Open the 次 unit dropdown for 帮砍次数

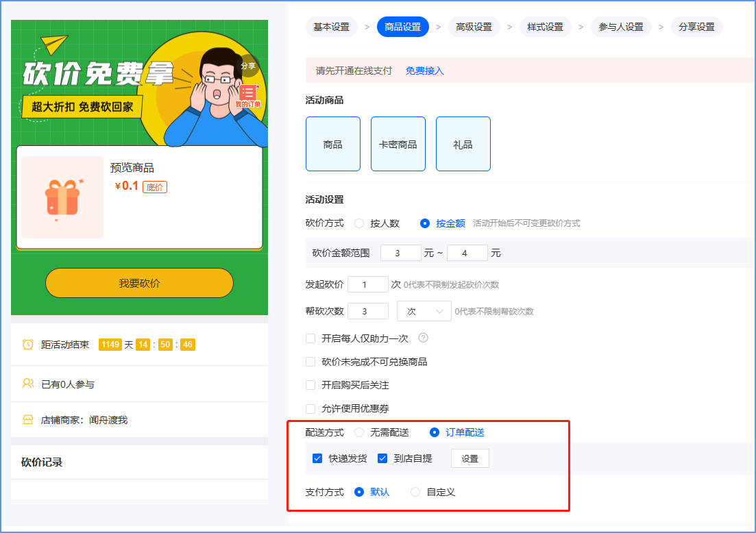[x=424, y=311]
